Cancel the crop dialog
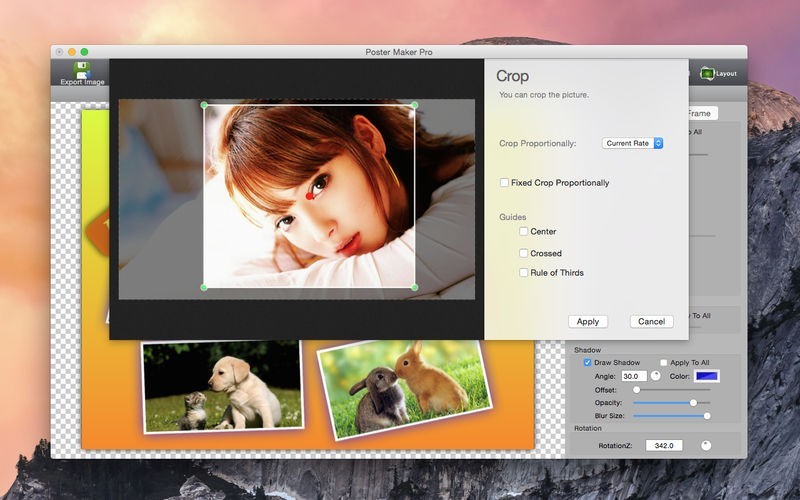This screenshot has height=500, width=800. (x=651, y=321)
